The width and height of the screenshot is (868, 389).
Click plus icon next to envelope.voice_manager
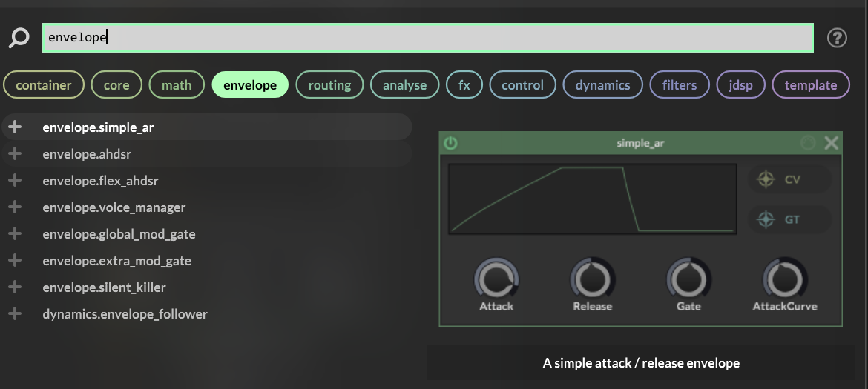click(14, 207)
